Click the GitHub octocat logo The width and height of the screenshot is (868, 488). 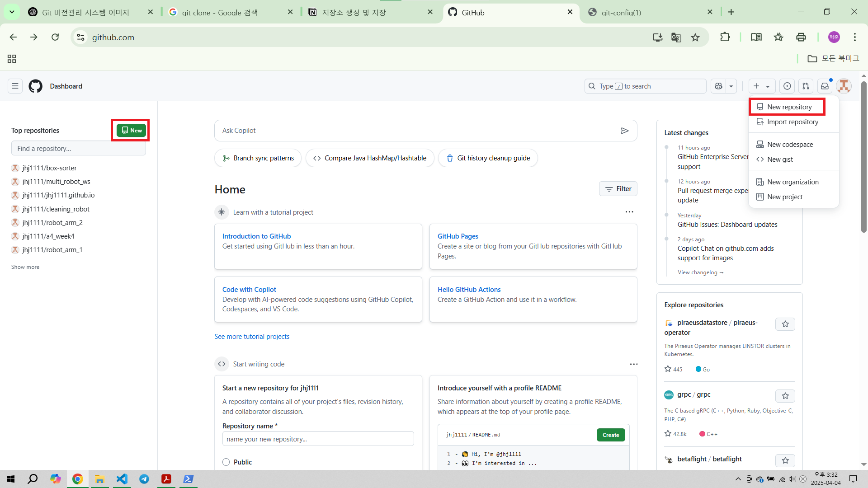click(35, 86)
